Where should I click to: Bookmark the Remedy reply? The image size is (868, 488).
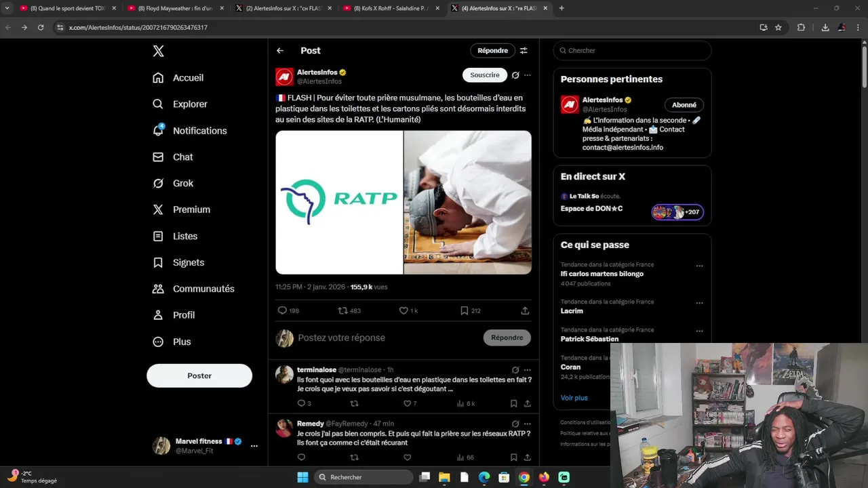click(514, 457)
